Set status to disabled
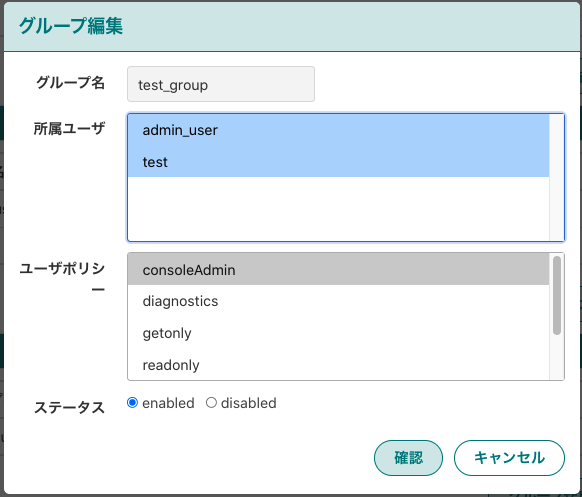This screenshot has height=497, width=582. [x=211, y=403]
